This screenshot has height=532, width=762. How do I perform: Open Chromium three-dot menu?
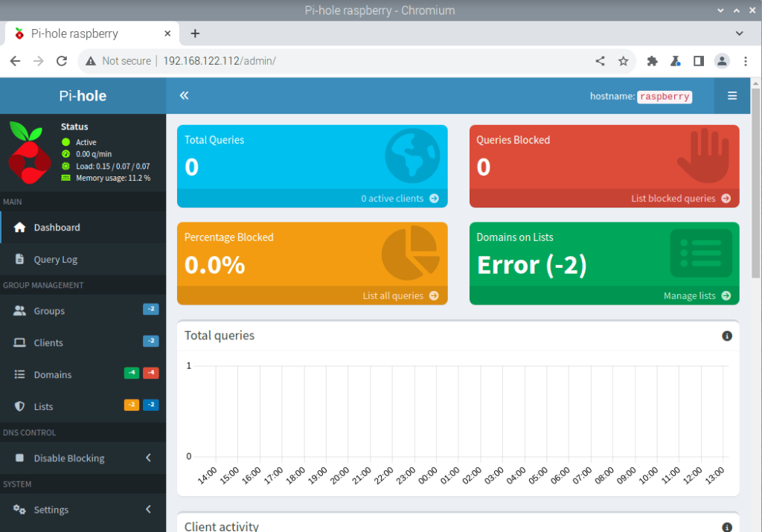(746, 61)
